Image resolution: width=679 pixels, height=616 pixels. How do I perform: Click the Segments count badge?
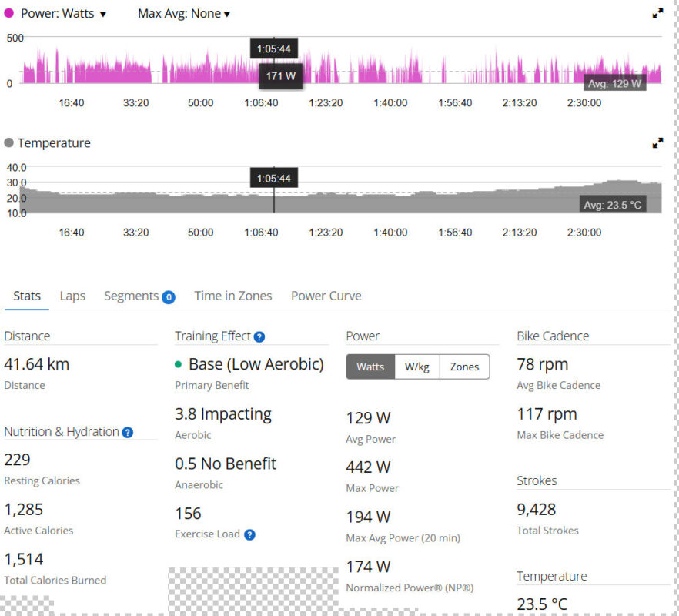pos(169,297)
